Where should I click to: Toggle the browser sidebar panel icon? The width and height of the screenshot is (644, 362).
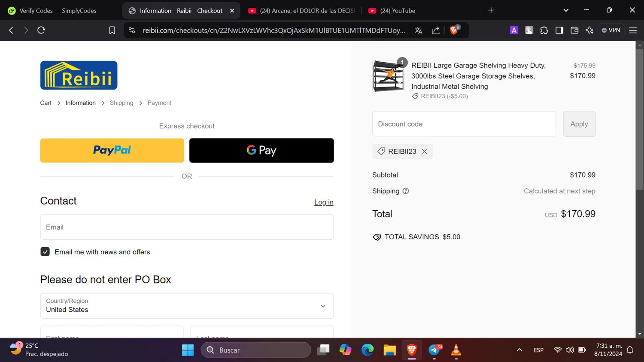tap(559, 30)
